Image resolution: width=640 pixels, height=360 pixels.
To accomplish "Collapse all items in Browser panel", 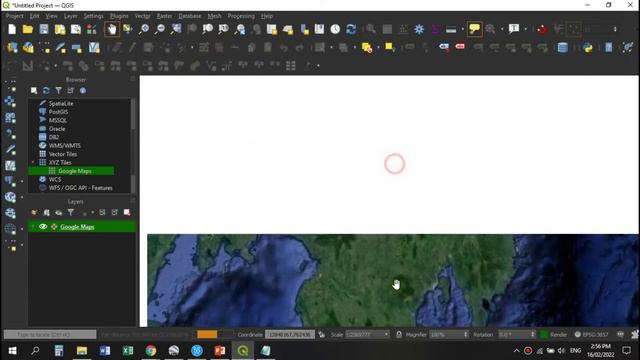I will tap(71, 91).
